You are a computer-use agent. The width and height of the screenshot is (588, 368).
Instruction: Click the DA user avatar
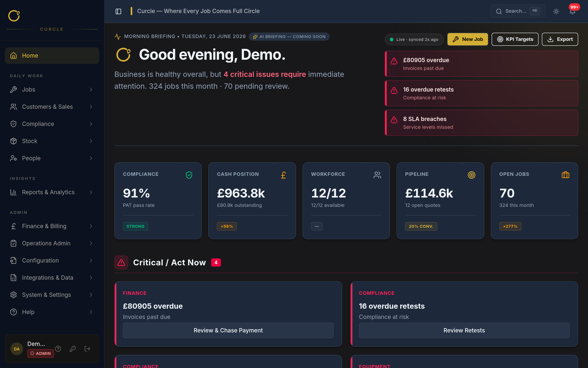17,349
